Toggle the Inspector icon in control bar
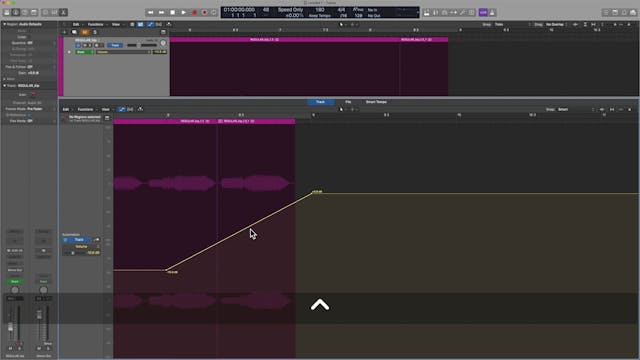Image resolution: width=640 pixels, height=360 pixels. 16,13
